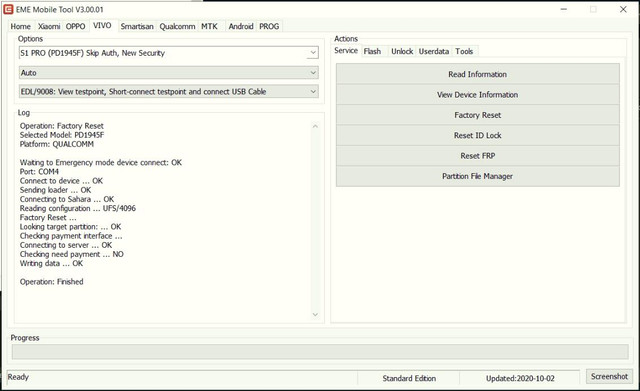Start the Factory Reset action

478,115
